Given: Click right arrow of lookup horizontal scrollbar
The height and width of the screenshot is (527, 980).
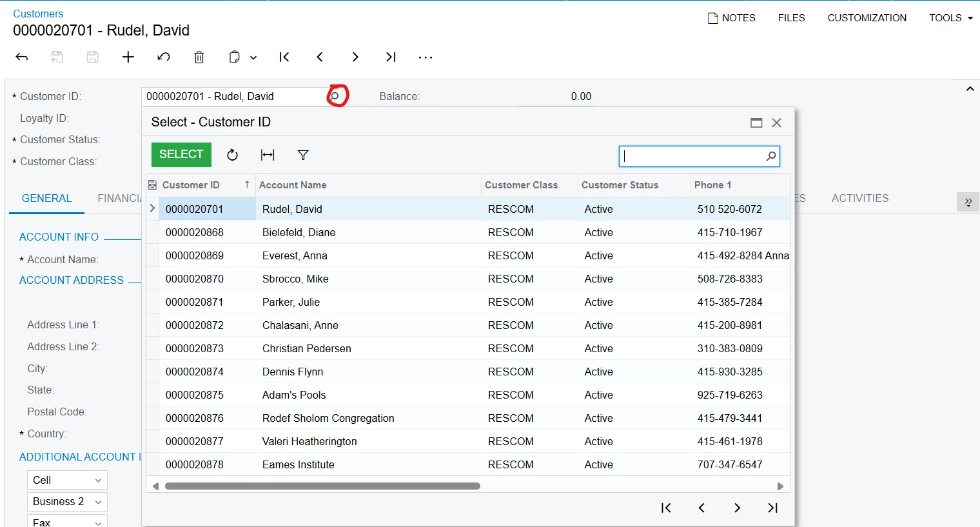Looking at the screenshot, I should 780,486.
